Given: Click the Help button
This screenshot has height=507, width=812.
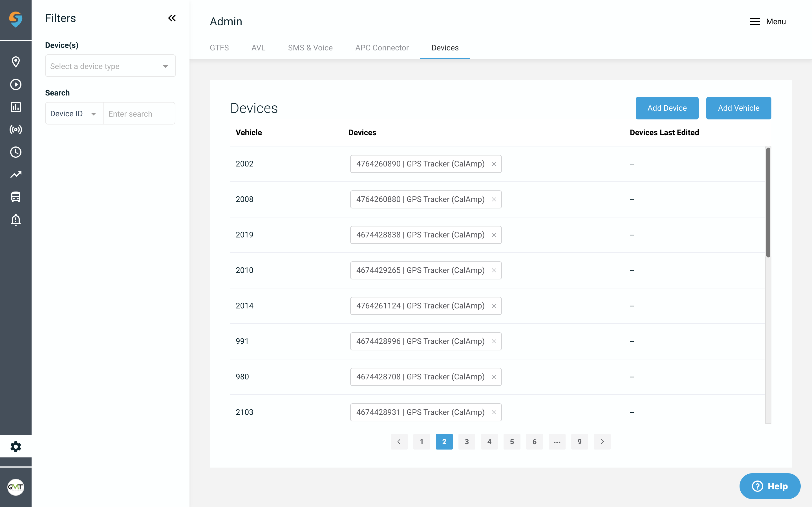Looking at the screenshot, I should (x=770, y=486).
